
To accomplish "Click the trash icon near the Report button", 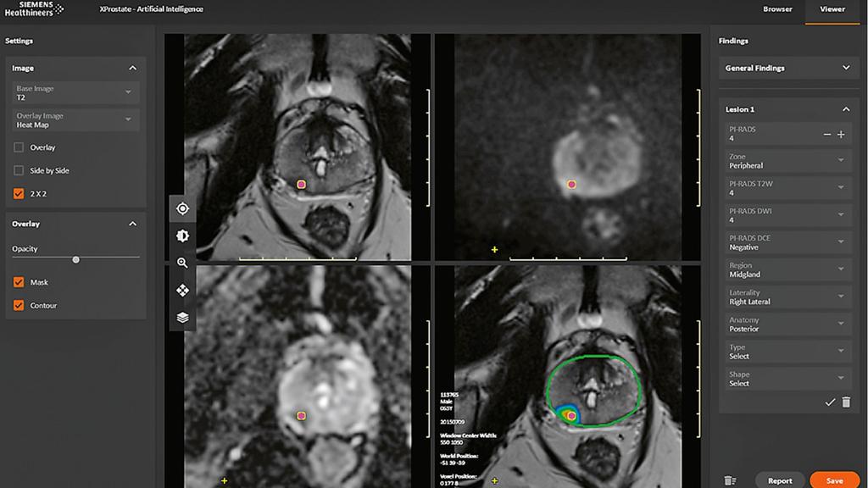I will click(x=730, y=480).
